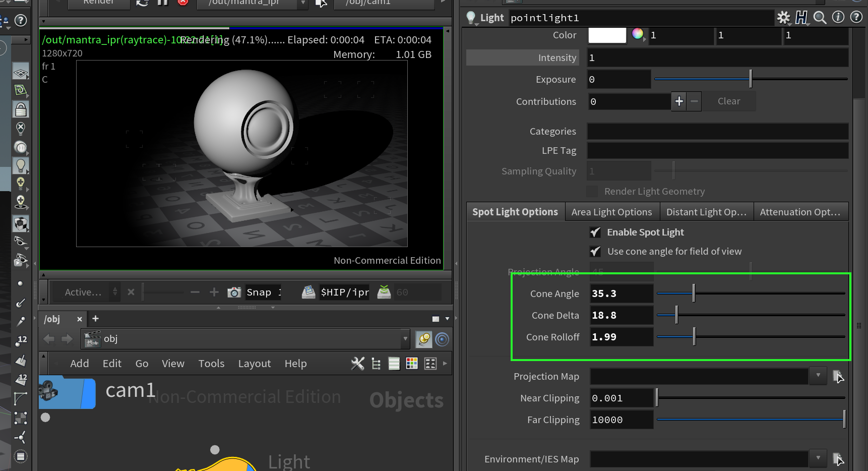Open the obj path dropdown in the network editor
The image size is (868, 471).
click(x=406, y=338)
